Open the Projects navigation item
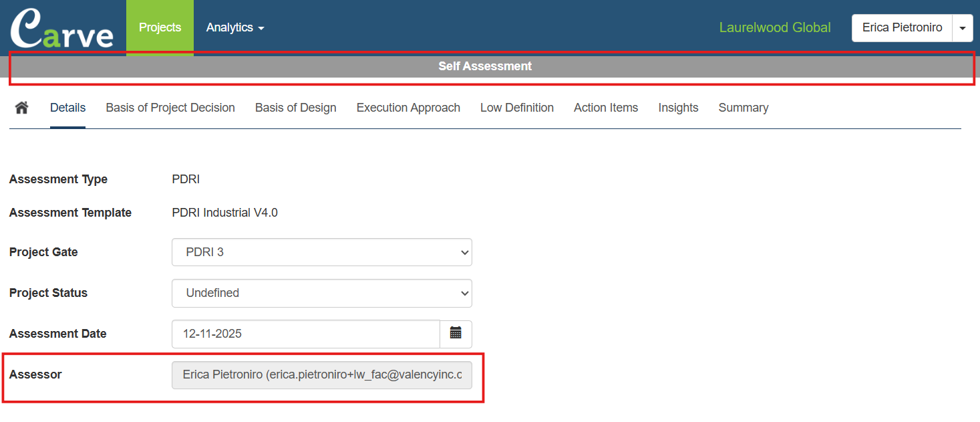Viewport: 980px width, 422px height. click(160, 28)
